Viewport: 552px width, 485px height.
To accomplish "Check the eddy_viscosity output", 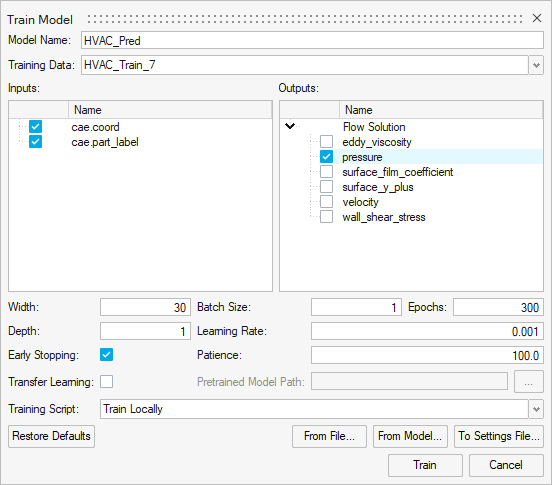I will click(x=326, y=141).
